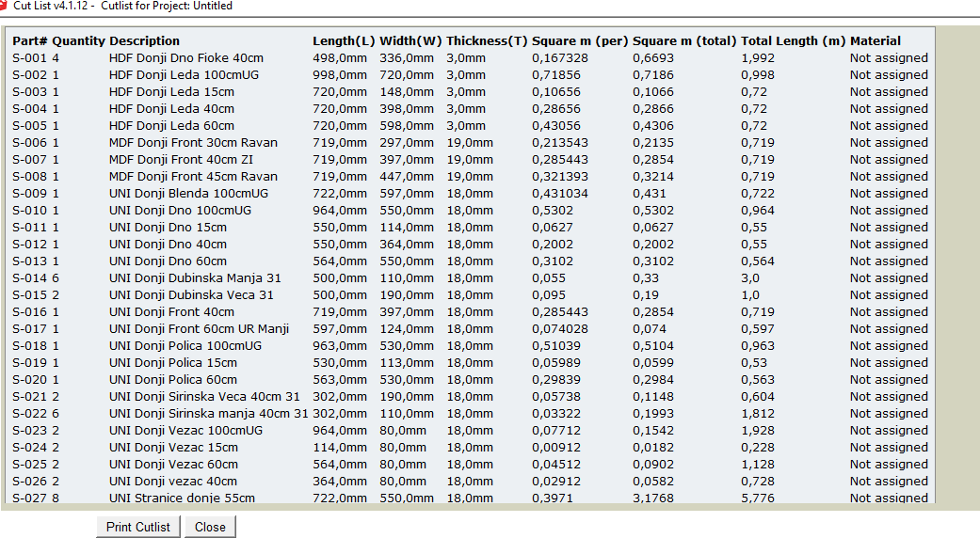Select the Square m (per) header
980x554 pixels.
tap(580, 40)
